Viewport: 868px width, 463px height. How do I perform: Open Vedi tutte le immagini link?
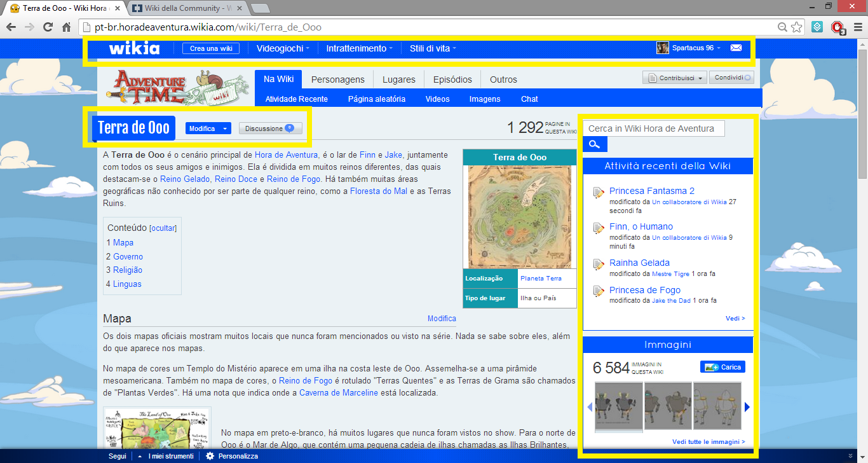pyautogui.click(x=709, y=441)
